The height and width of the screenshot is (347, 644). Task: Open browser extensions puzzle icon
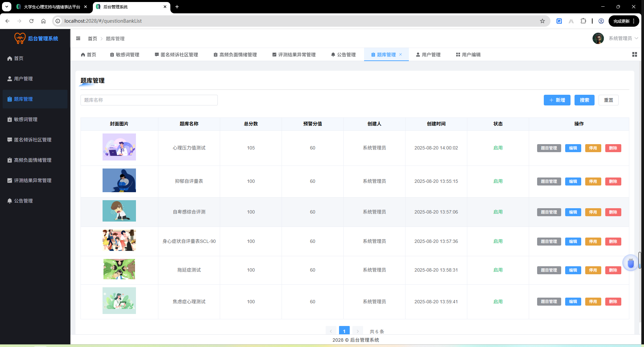(x=583, y=21)
